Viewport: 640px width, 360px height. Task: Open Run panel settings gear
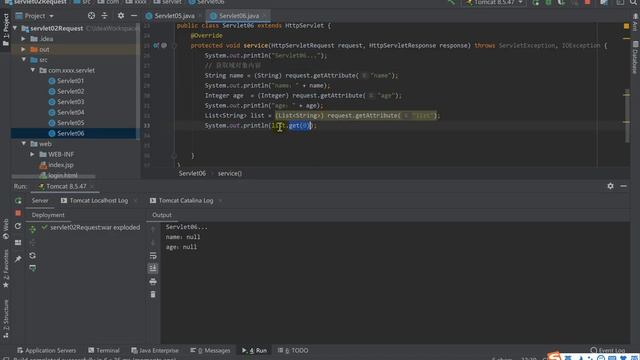[x=610, y=186]
